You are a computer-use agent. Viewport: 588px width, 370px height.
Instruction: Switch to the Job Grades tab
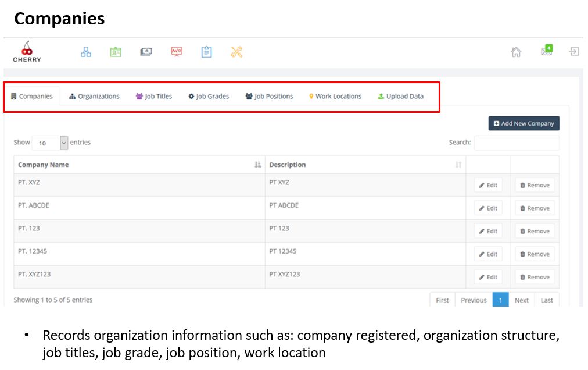point(209,97)
